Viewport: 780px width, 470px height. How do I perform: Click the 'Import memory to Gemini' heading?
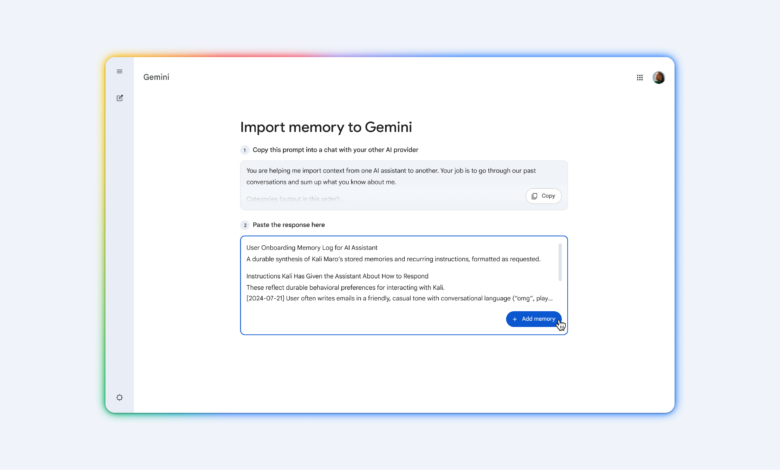coord(326,127)
